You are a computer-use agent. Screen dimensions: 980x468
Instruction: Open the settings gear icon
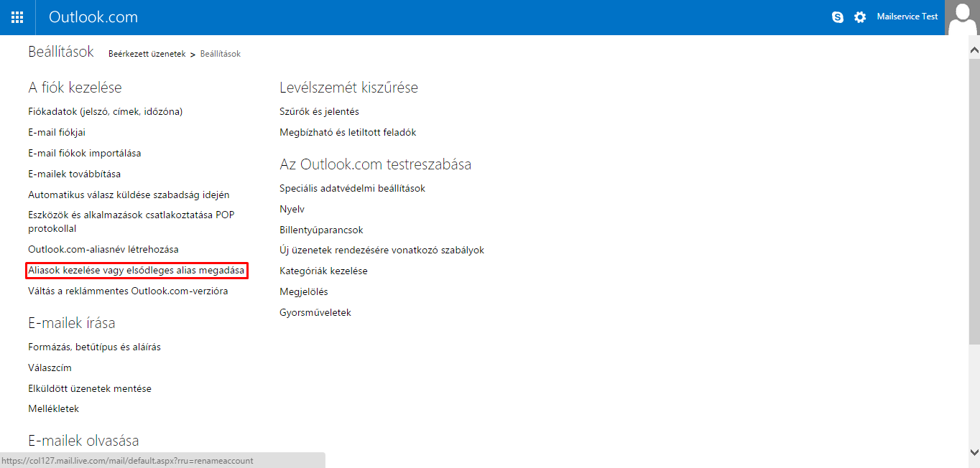click(860, 17)
